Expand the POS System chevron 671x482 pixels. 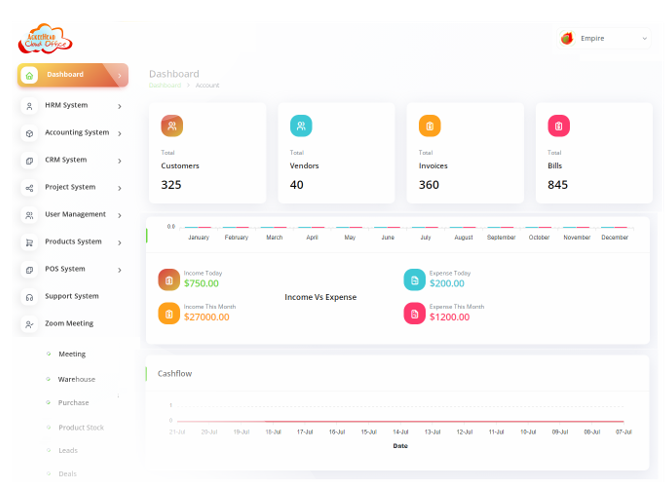pyautogui.click(x=119, y=270)
